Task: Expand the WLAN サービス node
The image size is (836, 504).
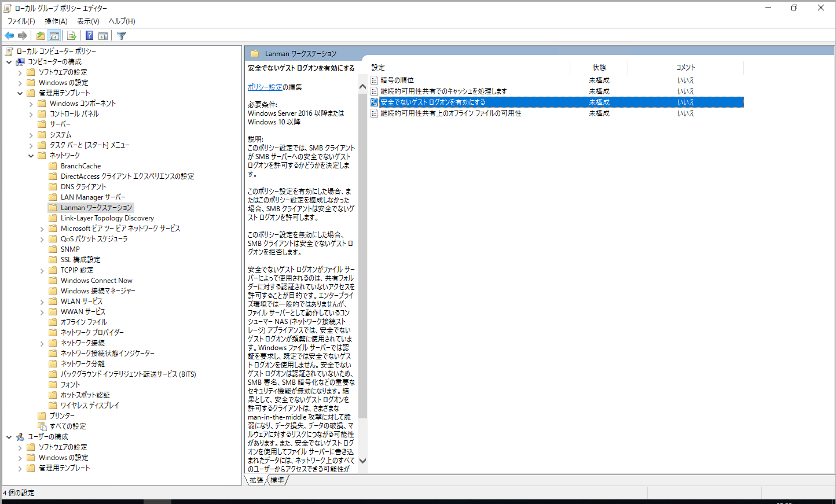Action: click(x=42, y=301)
